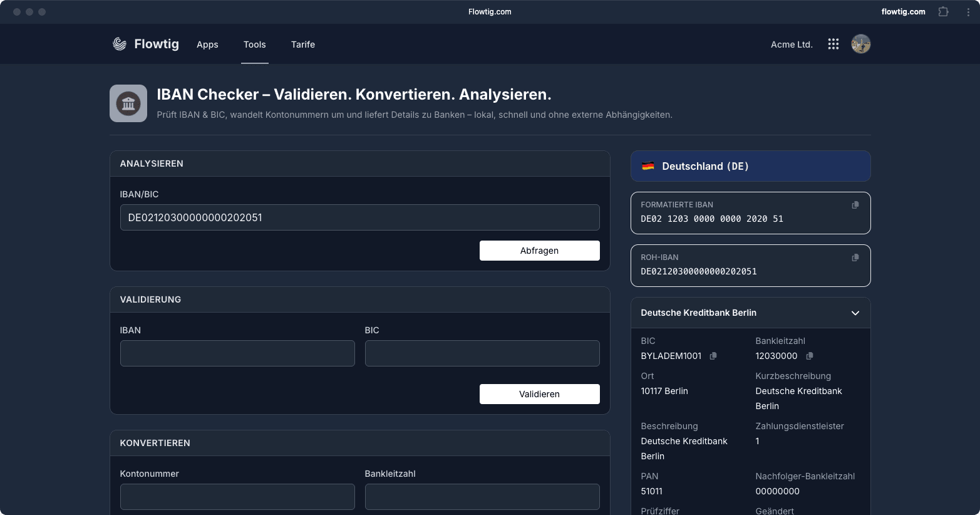This screenshot has width=980, height=515.
Task: Click the Zahlungsdienstleister value 1
Action: [x=758, y=441]
